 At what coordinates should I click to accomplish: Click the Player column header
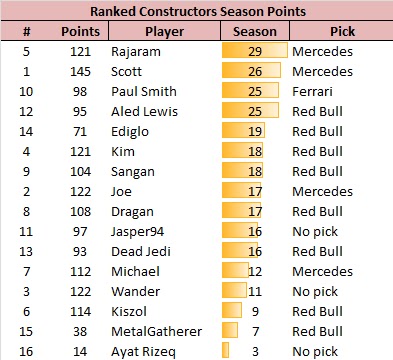click(164, 31)
